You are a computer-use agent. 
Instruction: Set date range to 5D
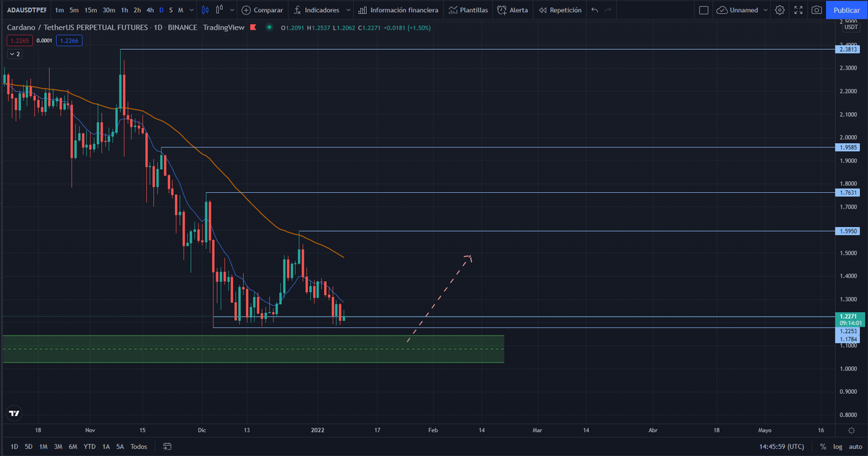pyautogui.click(x=28, y=447)
